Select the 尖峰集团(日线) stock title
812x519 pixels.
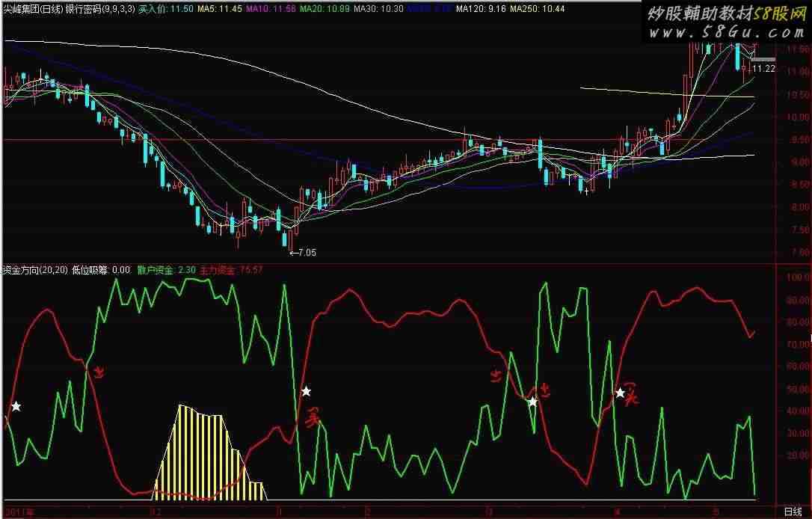(32, 9)
